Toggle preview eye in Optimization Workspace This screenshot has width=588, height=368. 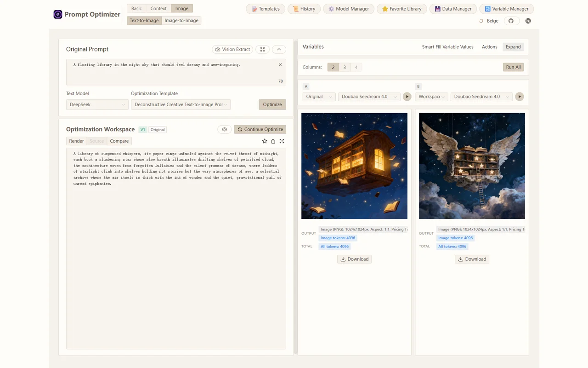(224, 129)
